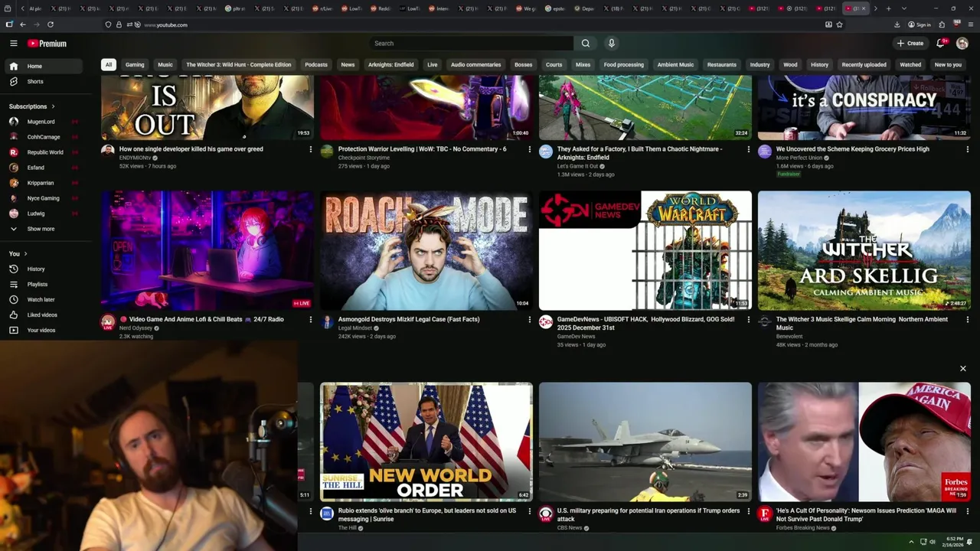Open the Newsom Forbes Breaking News video title
Viewport: 980px width, 551px height.
[866, 514]
